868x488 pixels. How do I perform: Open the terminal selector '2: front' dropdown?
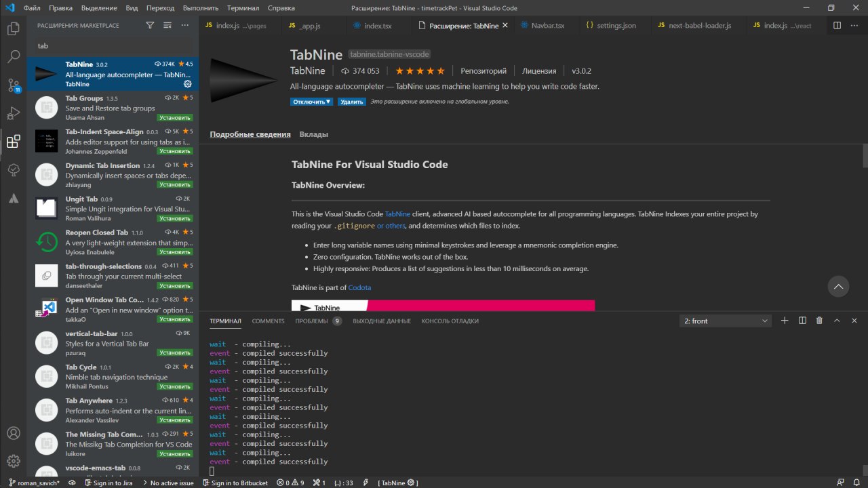click(726, 321)
